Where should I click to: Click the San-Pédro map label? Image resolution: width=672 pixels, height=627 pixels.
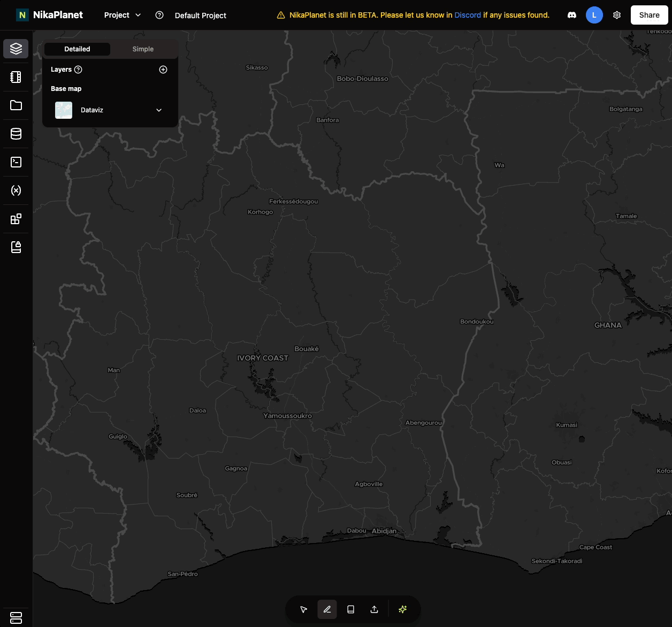[182, 574]
